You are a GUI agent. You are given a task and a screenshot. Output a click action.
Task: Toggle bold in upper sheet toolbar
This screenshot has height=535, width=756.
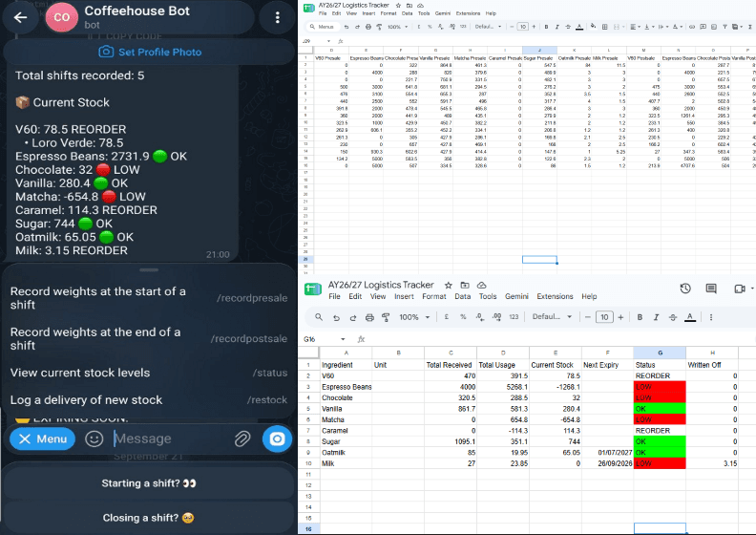[x=546, y=27]
